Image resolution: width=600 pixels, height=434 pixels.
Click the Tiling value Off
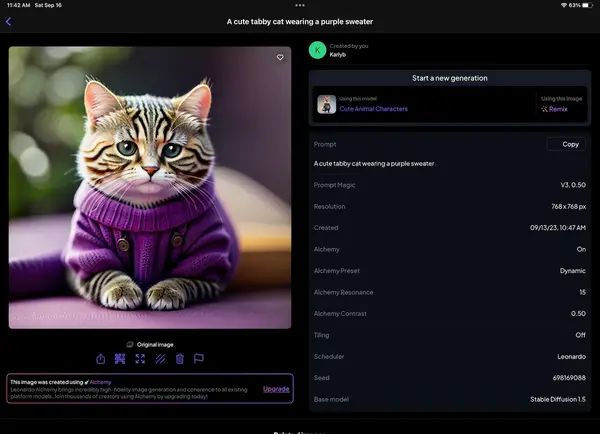tap(580, 335)
